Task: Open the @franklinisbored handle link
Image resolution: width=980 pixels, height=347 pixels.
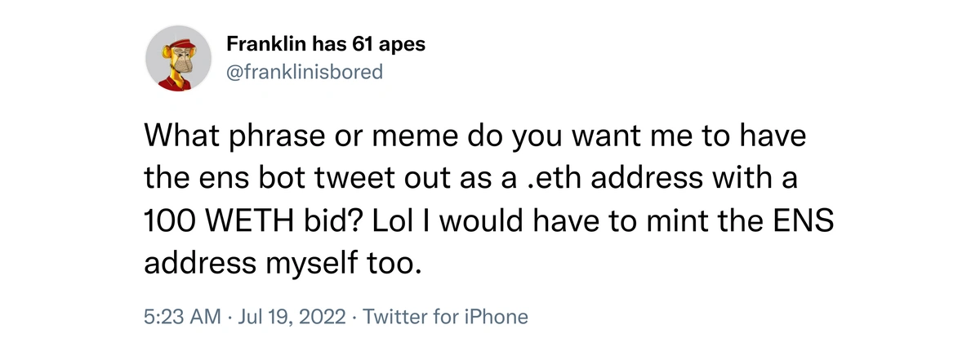Action: tap(305, 72)
